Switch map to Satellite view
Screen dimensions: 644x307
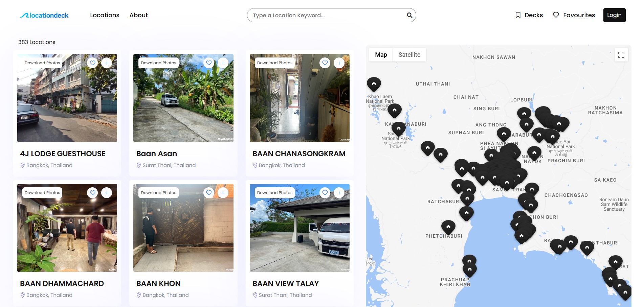pos(409,55)
